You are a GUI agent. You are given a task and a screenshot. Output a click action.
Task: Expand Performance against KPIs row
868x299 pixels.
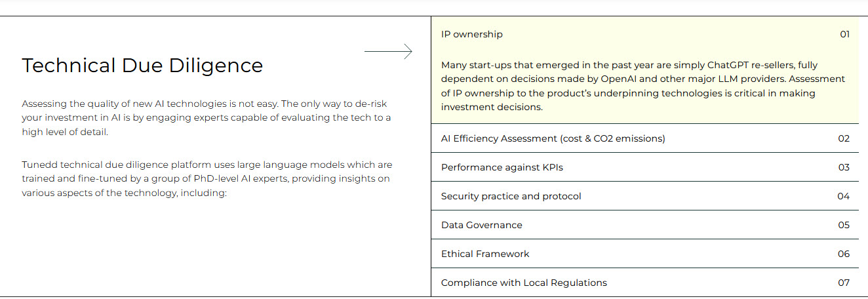[x=502, y=167]
